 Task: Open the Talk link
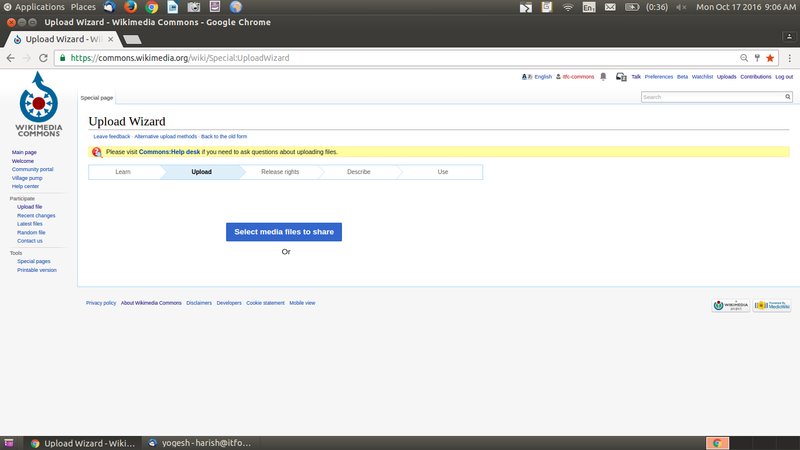click(636, 77)
